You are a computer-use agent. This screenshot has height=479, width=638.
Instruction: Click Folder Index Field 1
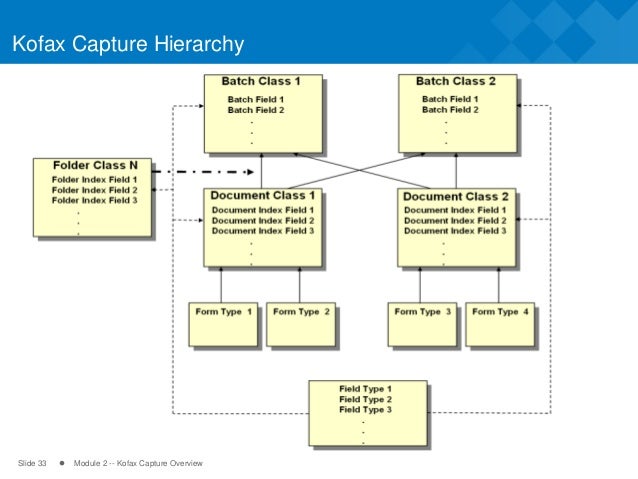pos(94,179)
